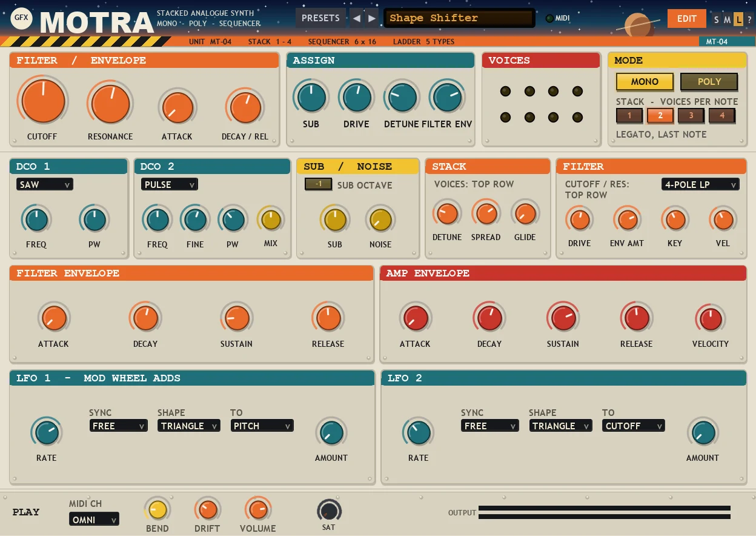This screenshot has width=756, height=536.
Task: Adjust the SAT knob
Action: (329, 511)
